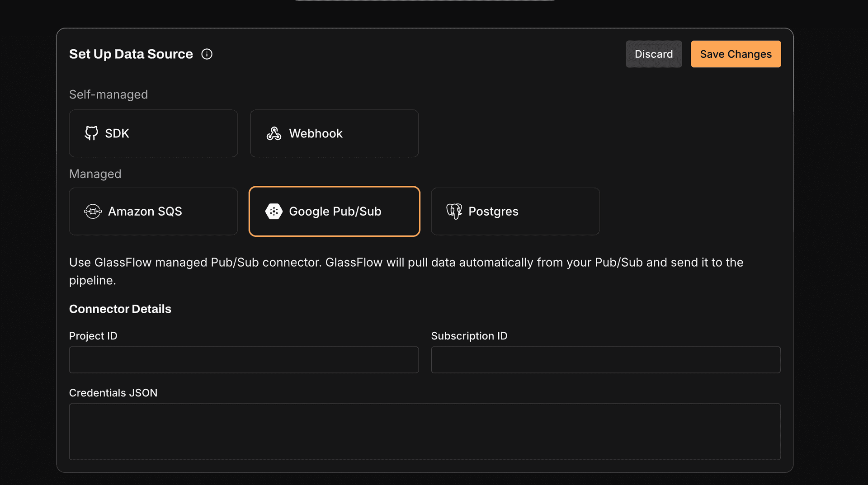This screenshot has width=868, height=485.
Task: Click the info icon beside Set Up Data Source
Action: [x=207, y=54]
